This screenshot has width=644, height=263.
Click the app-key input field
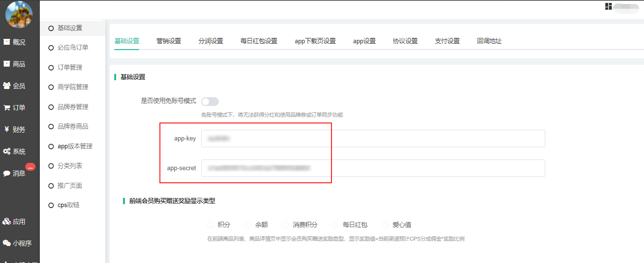tap(373, 139)
